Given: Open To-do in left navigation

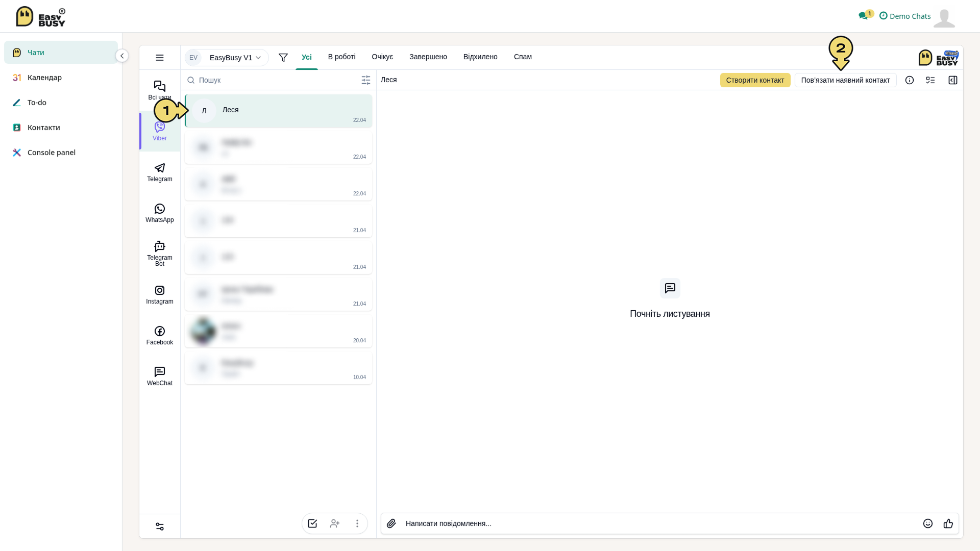Looking at the screenshot, I should [x=61, y=103].
